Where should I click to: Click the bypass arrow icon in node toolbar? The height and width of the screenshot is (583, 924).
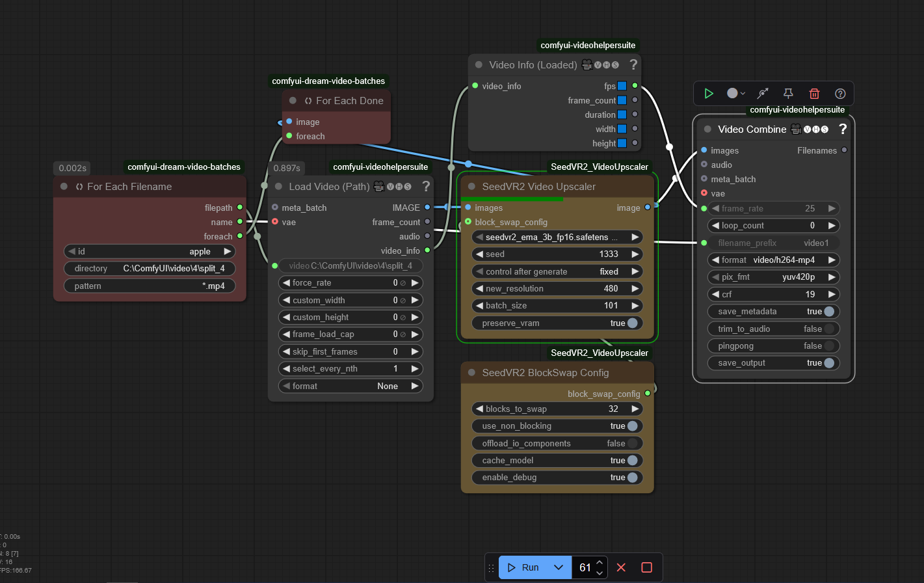[763, 94]
